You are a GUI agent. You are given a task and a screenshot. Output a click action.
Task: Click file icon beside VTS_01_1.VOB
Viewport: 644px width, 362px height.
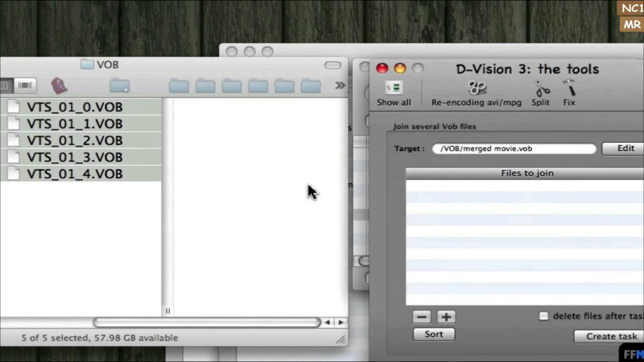tap(15, 124)
